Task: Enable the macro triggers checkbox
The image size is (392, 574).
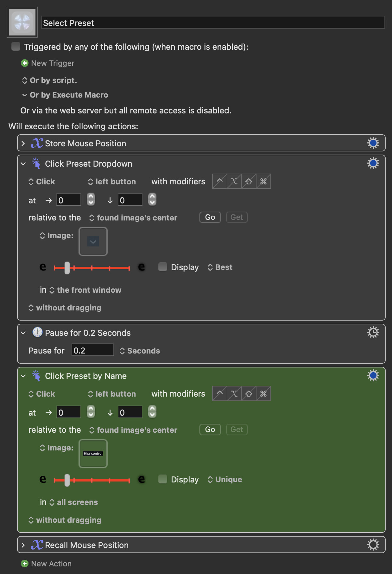Action: (x=16, y=47)
